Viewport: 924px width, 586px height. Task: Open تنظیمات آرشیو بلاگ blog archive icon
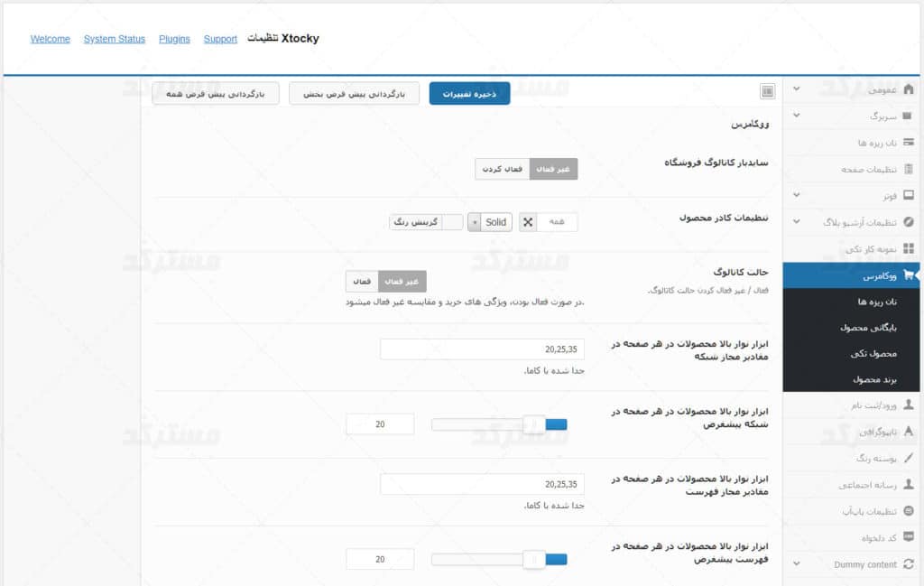tap(908, 221)
